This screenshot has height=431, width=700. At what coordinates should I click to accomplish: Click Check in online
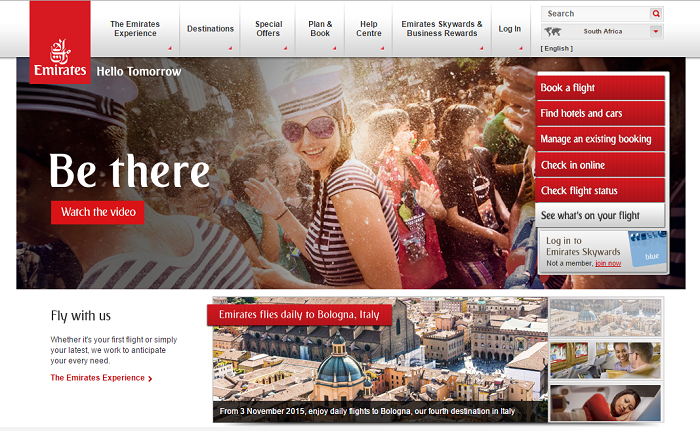point(600,165)
